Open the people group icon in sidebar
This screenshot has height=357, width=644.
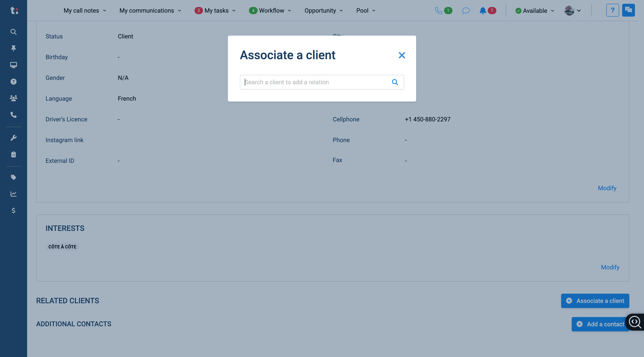tap(14, 98)
